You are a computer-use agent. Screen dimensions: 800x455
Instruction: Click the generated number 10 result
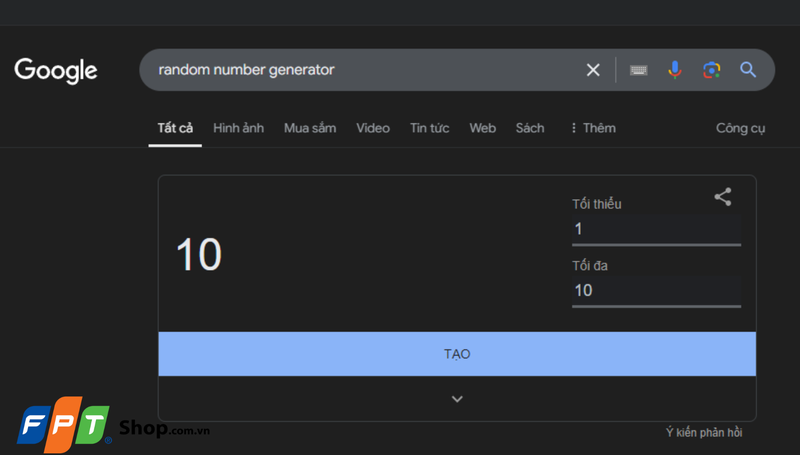coord(199,254)
